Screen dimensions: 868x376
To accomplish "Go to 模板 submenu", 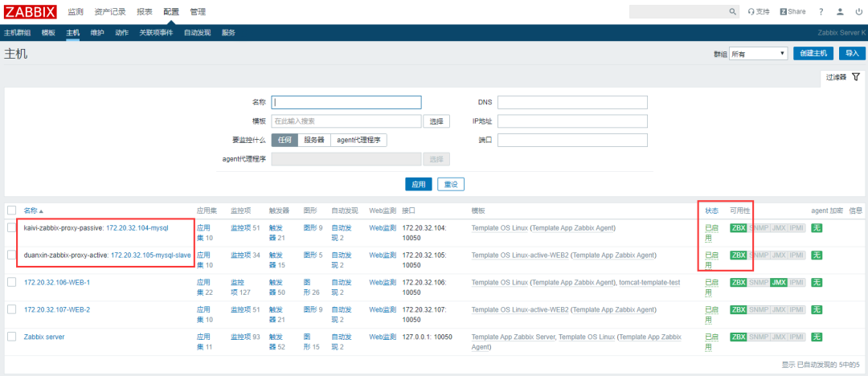I will click(x=48, y=33).
